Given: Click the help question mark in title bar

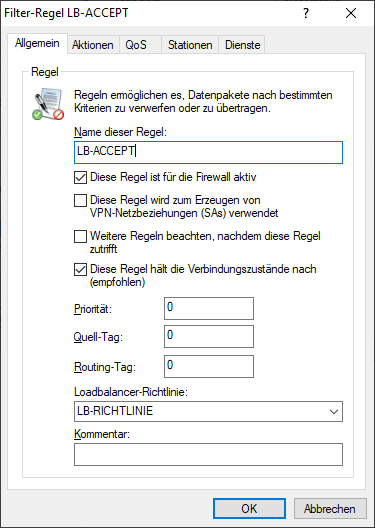Looking at the screenshot, I should pos(306,13).
